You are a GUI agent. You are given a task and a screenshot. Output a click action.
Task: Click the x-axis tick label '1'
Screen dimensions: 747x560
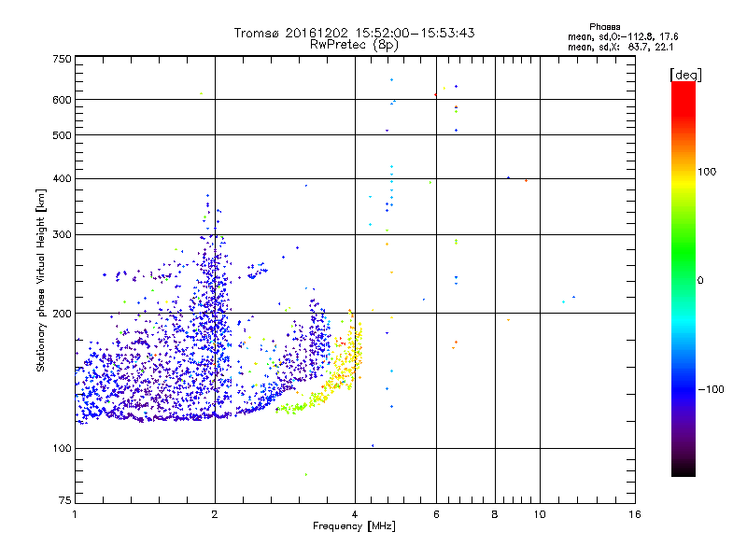point(75,514)
